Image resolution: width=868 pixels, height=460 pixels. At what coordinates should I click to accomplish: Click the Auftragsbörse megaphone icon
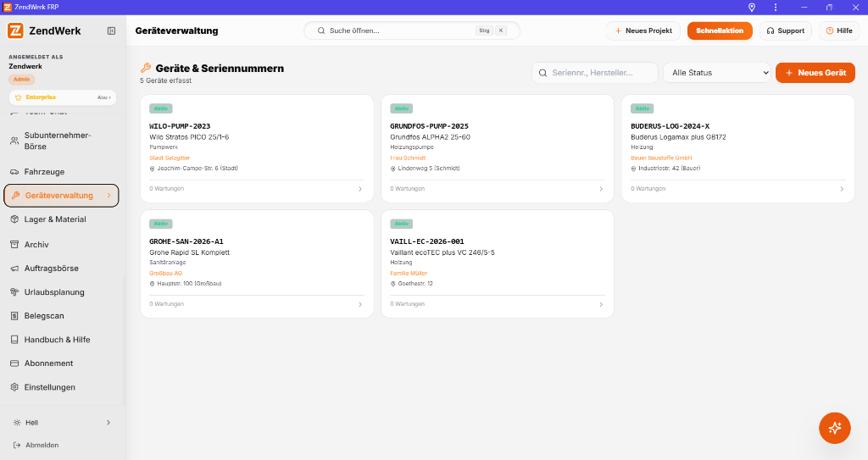(x=14, y=269)
